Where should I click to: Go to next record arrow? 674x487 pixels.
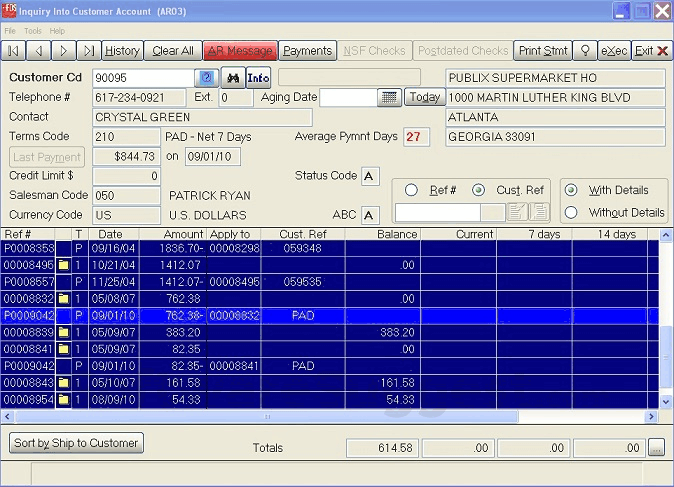tap(63, 51)
